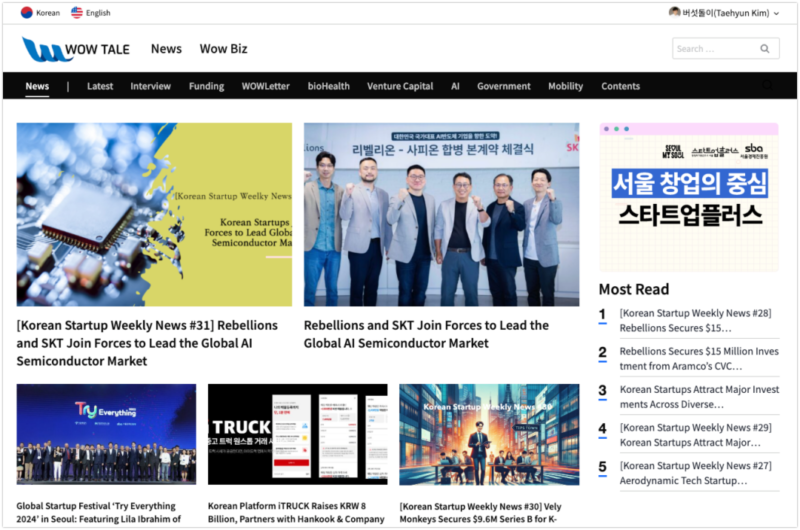Click the search magnifier icon in search box

click(x=764, y=48)
